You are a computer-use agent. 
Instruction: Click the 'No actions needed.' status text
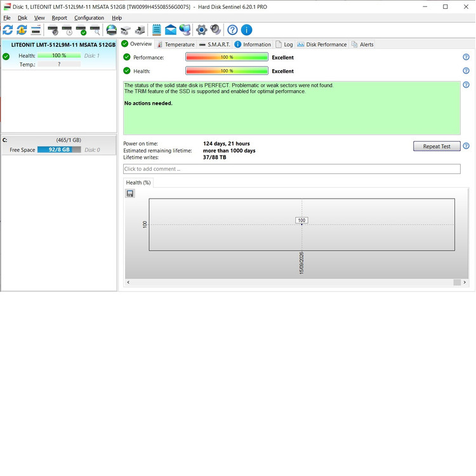tap(148, 103)
